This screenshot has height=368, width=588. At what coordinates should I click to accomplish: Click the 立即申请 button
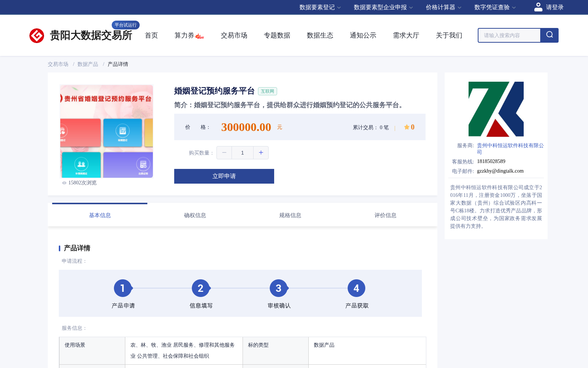224,176
